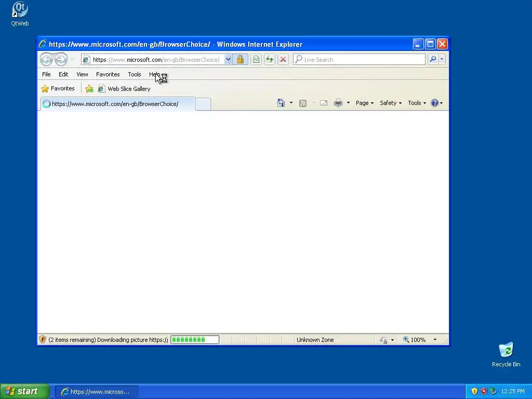Click the page favicon in address bar
Screen dimensions: 532x399
coord(86,60)
